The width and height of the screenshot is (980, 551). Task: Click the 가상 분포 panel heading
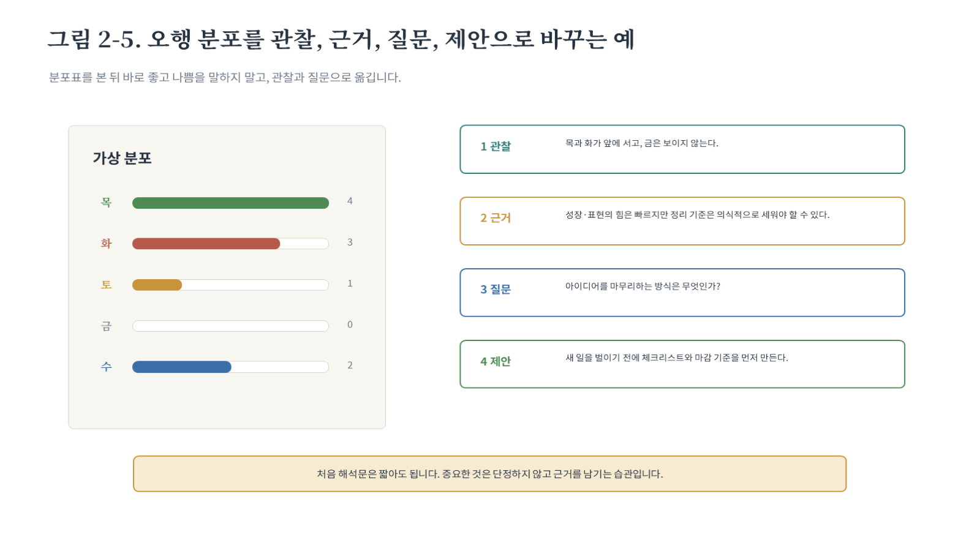pyautogui.click(x=123, y=158)
